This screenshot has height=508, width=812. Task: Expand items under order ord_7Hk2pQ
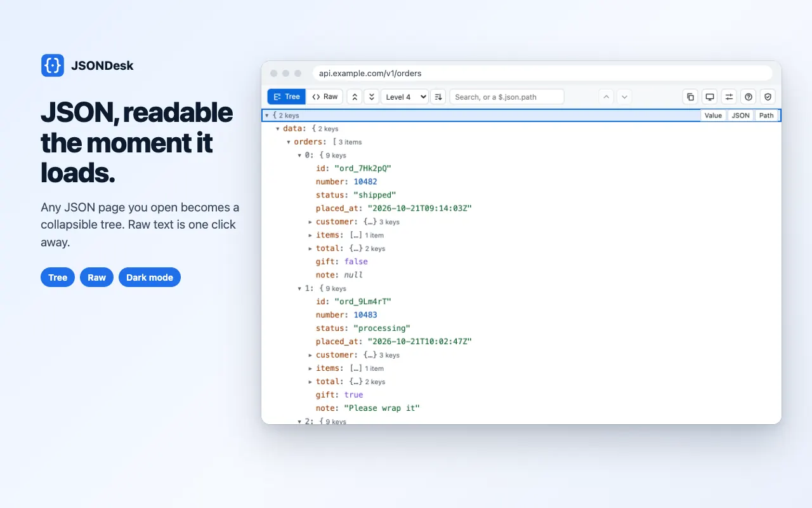[x=311, y=236]
